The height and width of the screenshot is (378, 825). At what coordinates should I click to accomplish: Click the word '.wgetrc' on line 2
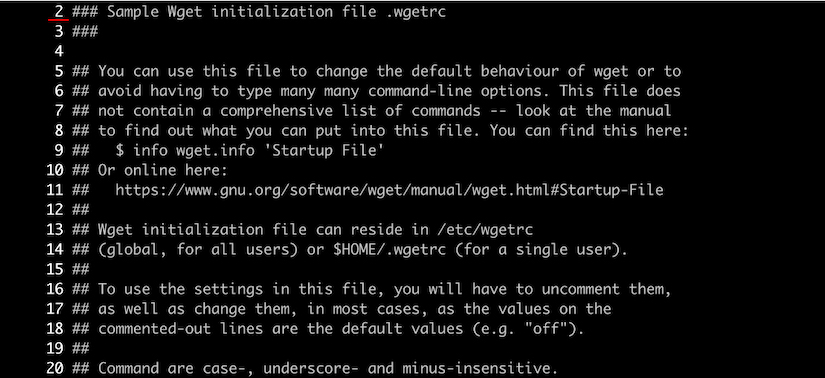pos(416,12)
